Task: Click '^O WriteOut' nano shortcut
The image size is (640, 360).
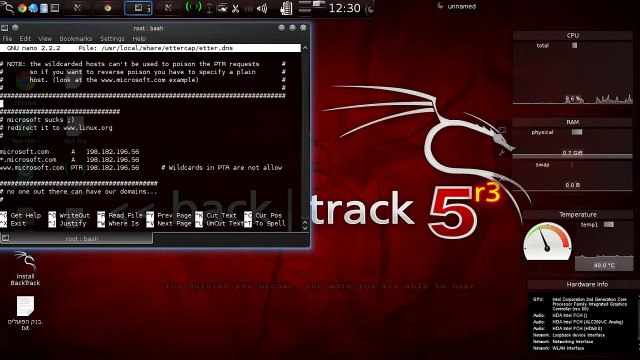Action: tap(69, 216)
